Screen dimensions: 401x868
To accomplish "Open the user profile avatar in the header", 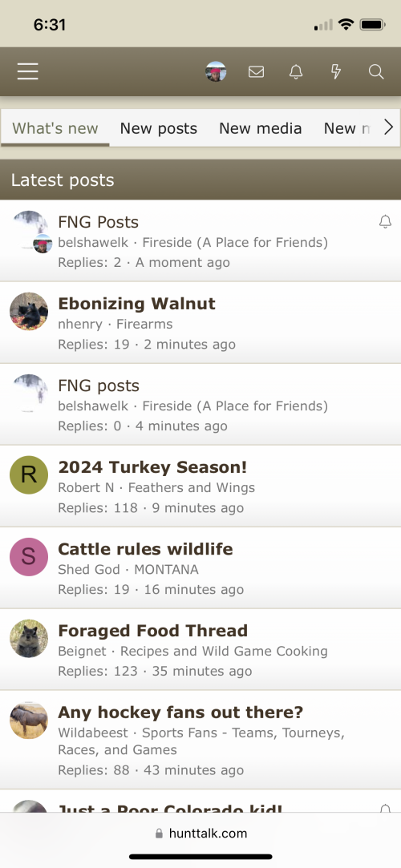I will click(216, 71).
